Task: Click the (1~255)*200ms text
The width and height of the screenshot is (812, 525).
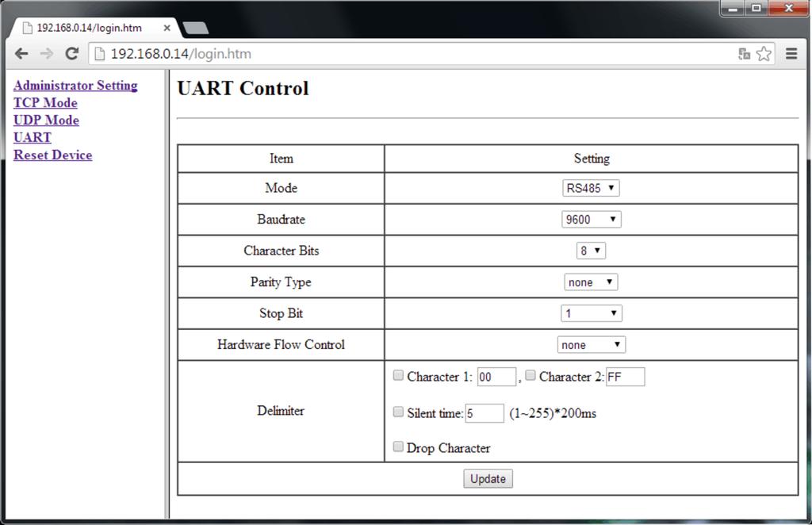Action: click(553, 413)
